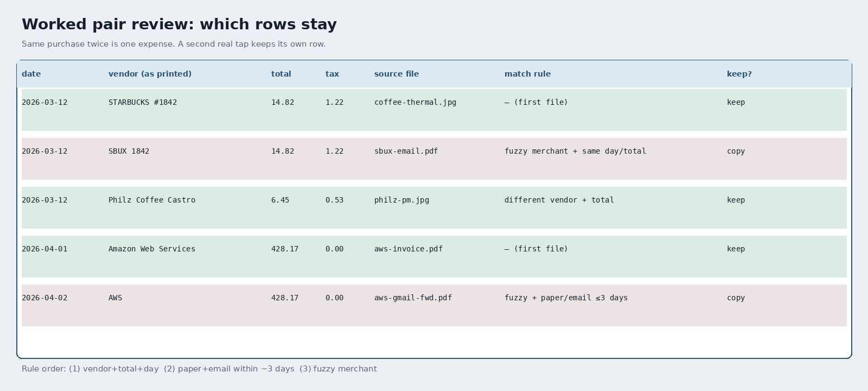The width and height of the screenshot is (868, 391).
Task: Click vendor cell "Amazon Web Services"
Action: click(152, 249)
